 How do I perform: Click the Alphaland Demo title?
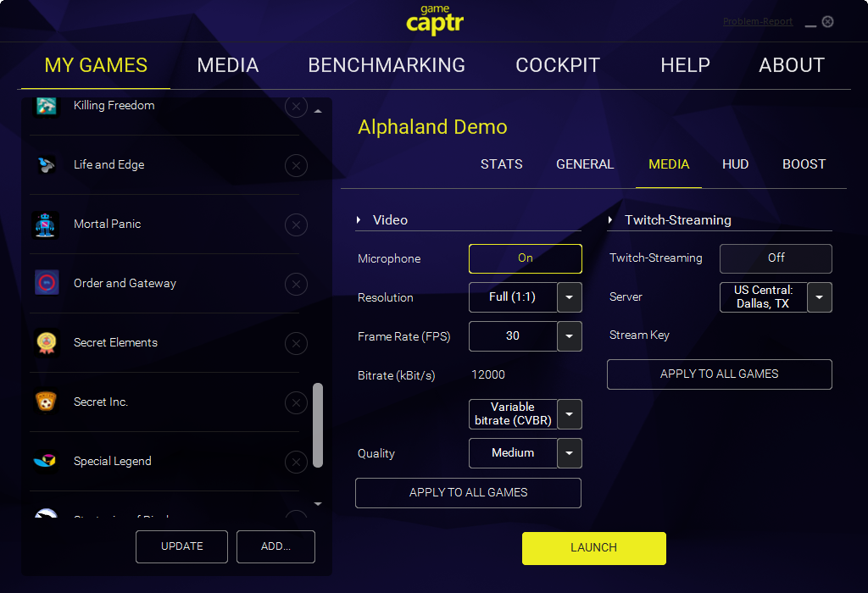click(x=432, y=127)
